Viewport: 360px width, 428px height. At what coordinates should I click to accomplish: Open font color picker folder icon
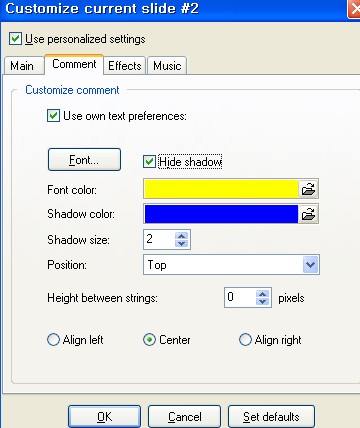308,189
